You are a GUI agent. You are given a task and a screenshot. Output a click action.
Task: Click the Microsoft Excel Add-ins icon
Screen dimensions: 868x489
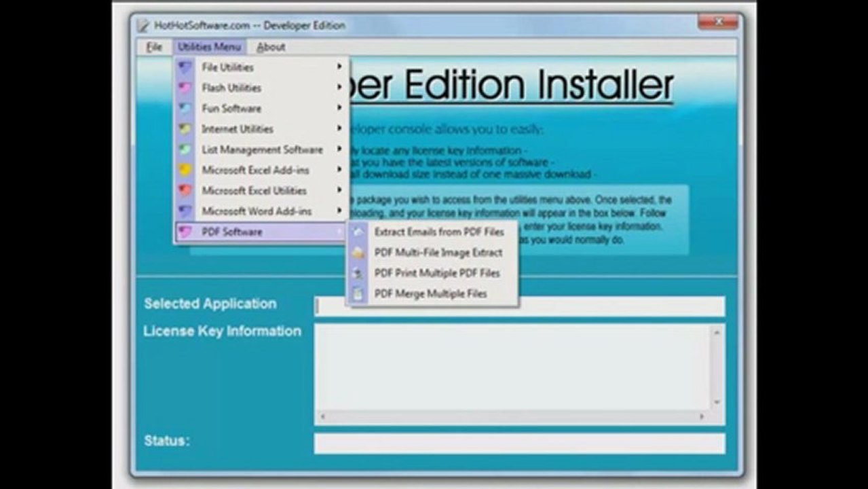[185, 170]
